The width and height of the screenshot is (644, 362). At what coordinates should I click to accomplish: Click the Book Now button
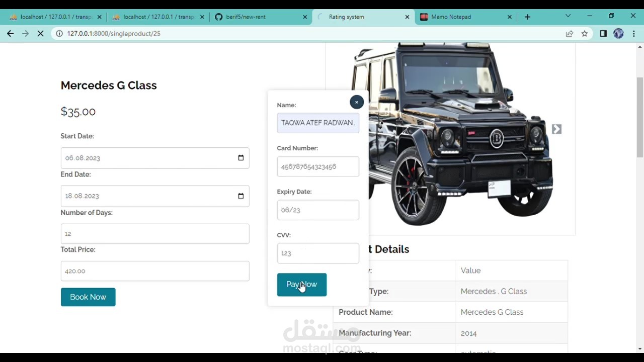(x=88, y=297)
